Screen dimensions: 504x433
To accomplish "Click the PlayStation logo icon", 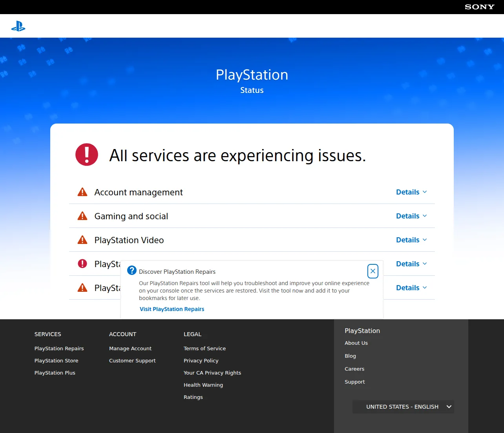I will click(x=18, y=26).
